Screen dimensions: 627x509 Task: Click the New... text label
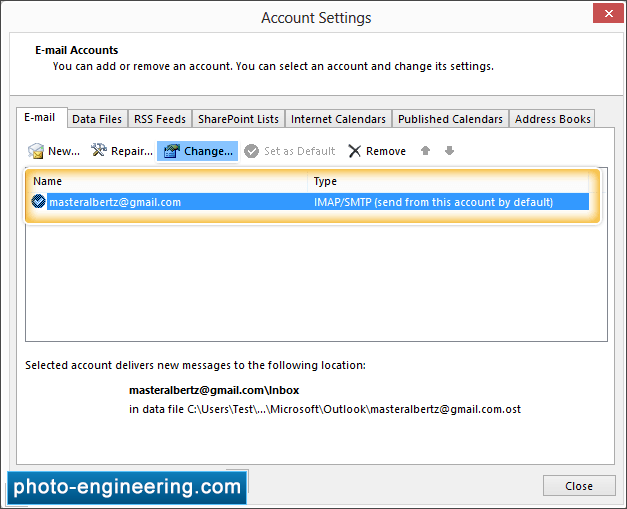point(64,151)
